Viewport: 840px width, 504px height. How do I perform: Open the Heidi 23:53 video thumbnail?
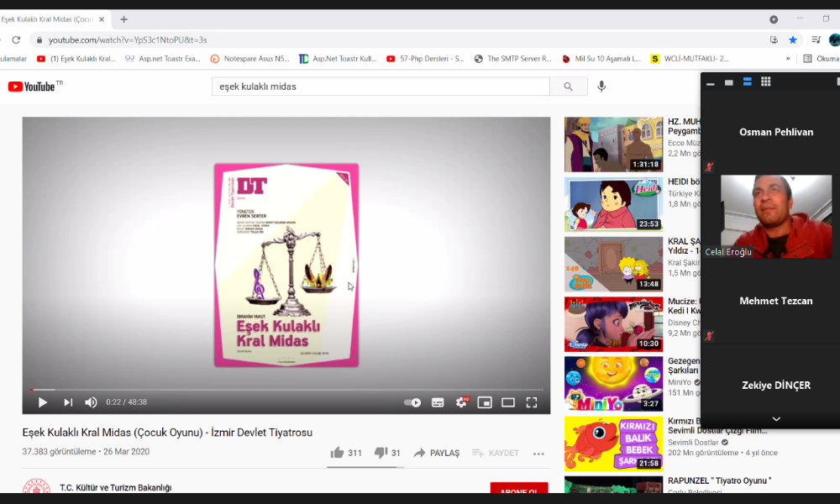[x=613, y=204]
